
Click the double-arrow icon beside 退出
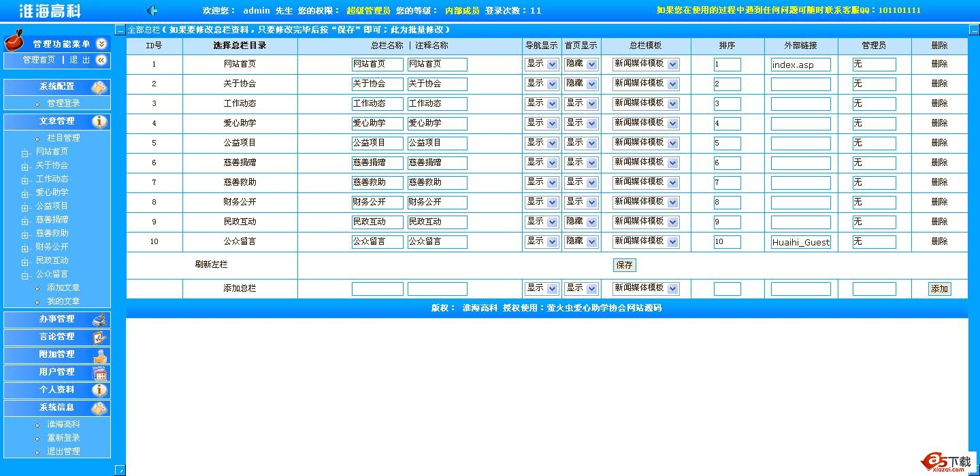click(101, 60)
